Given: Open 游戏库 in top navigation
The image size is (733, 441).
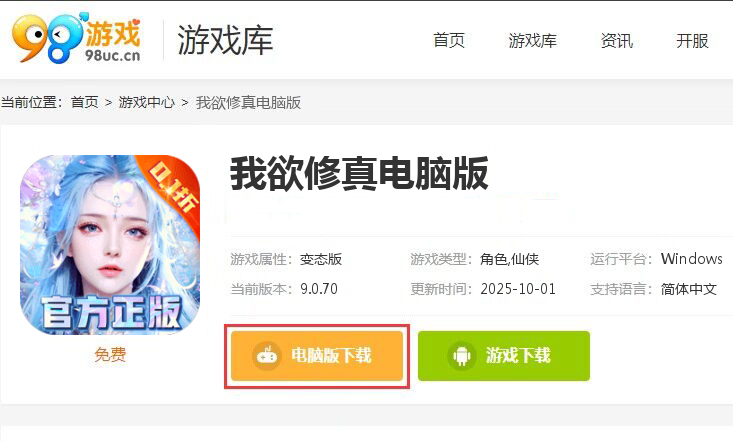Looking at the screenshot, I should pyautogui.click(x=532, y=41).
